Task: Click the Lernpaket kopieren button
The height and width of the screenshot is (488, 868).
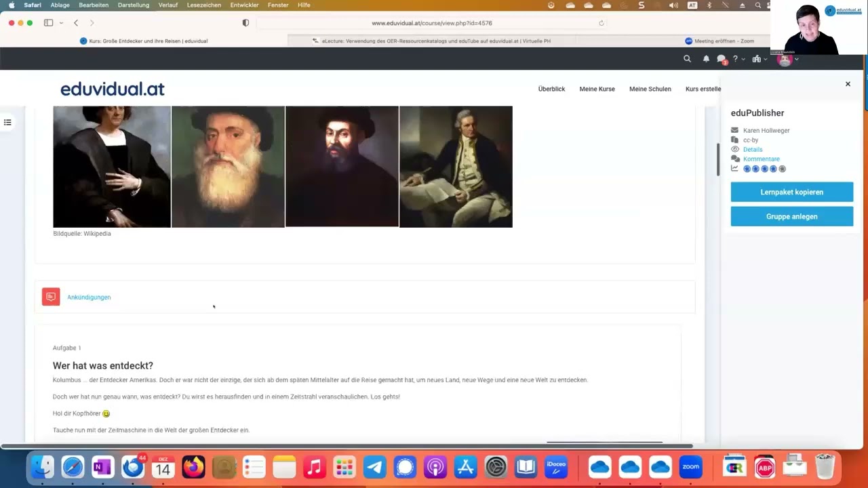Action: pyautogui.click(x=791, y=192)
